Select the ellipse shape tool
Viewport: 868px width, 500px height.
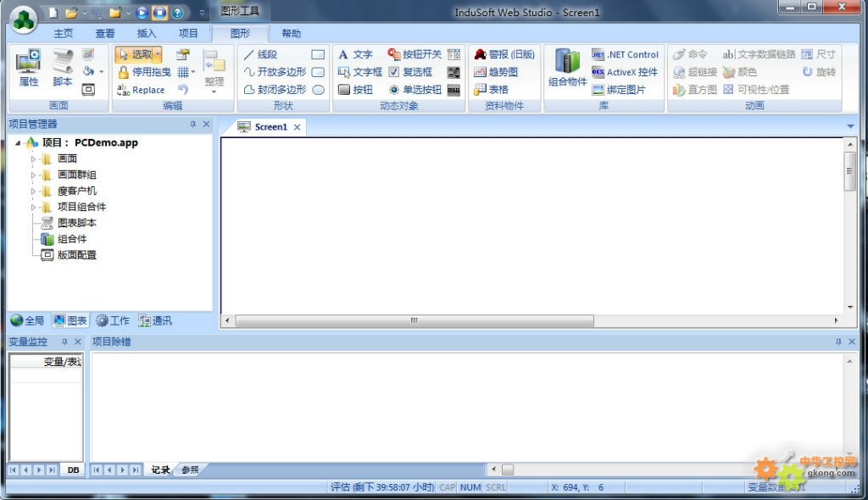click(x=318, y=90)
